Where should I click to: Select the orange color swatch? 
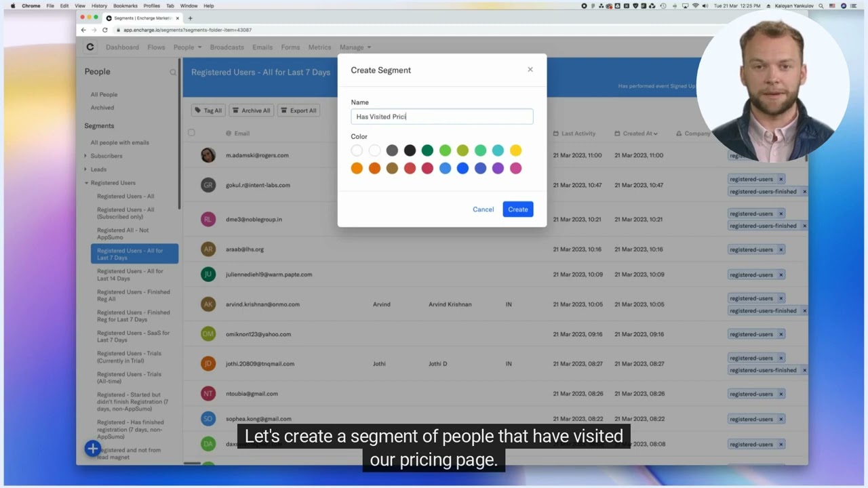click(x=357, y=168)
